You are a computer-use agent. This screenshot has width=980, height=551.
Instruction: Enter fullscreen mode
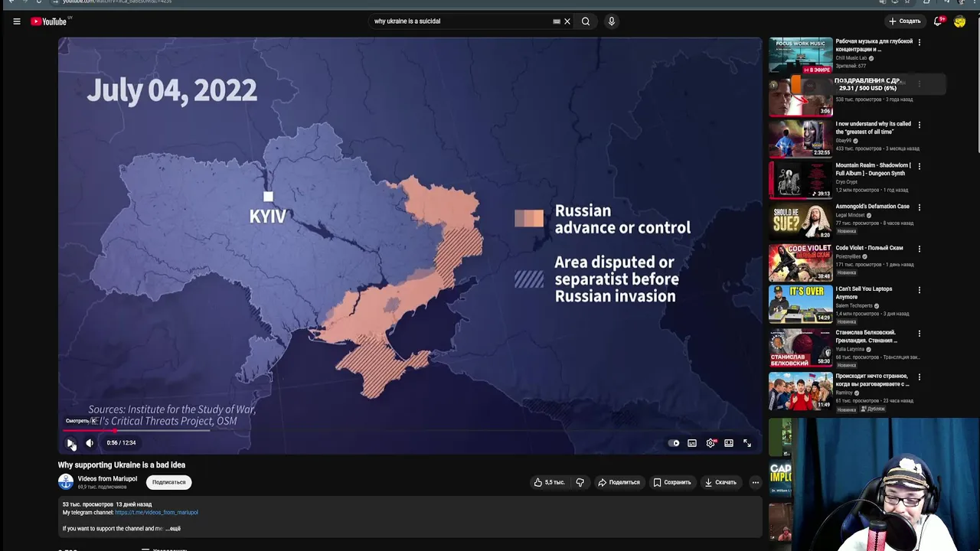coord(747,443)
